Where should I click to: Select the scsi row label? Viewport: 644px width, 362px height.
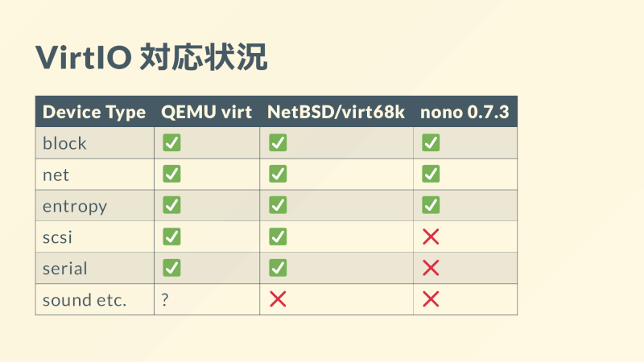click(x=57, y=237)
